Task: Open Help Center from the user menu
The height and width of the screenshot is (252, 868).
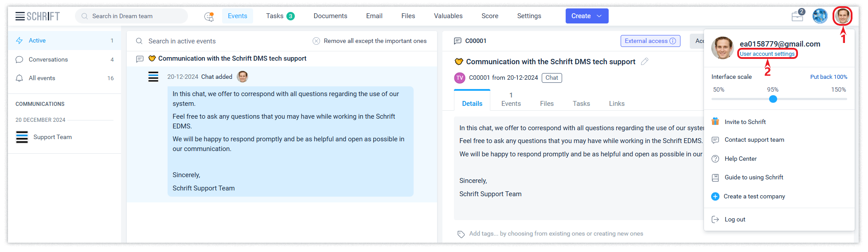Action: pos(740,159)
